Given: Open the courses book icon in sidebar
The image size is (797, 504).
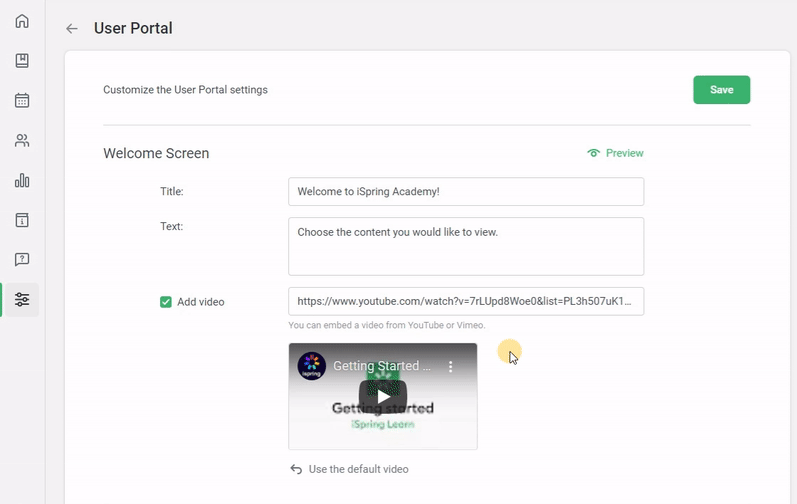Looking at the screenshot, I should click(22, 61).
